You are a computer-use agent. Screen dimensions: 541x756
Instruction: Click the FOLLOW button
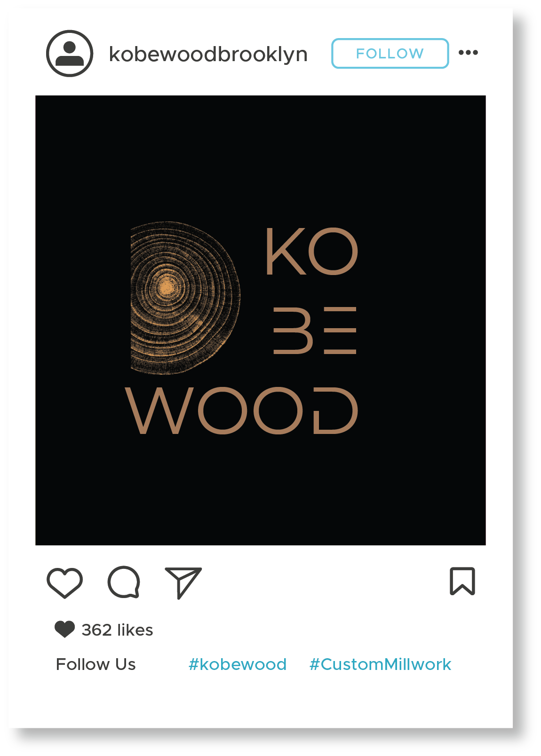(390, 54)
